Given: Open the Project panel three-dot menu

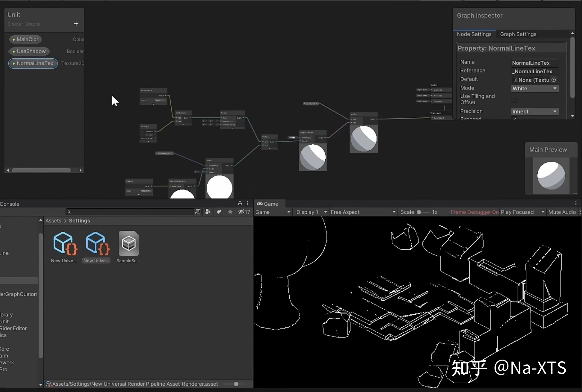Looking at the screenshot, I should pyautogui.click(x=247, y=204).
